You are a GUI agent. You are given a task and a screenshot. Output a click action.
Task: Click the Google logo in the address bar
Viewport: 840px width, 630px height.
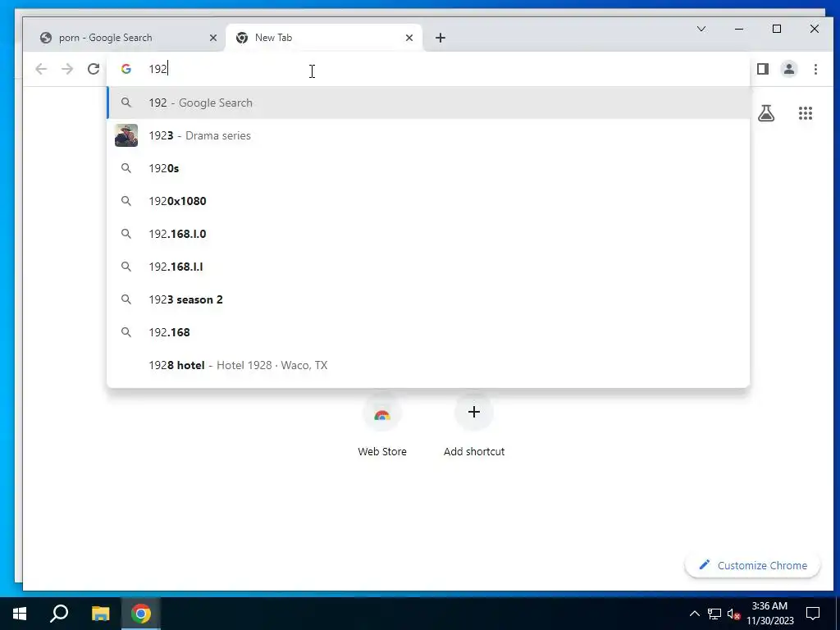click(126, 69)
